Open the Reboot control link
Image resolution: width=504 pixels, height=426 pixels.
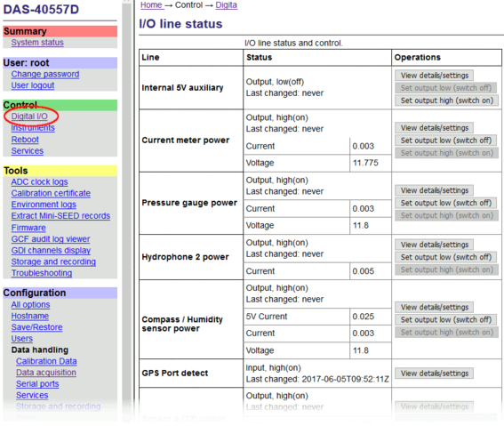[25, 140]
